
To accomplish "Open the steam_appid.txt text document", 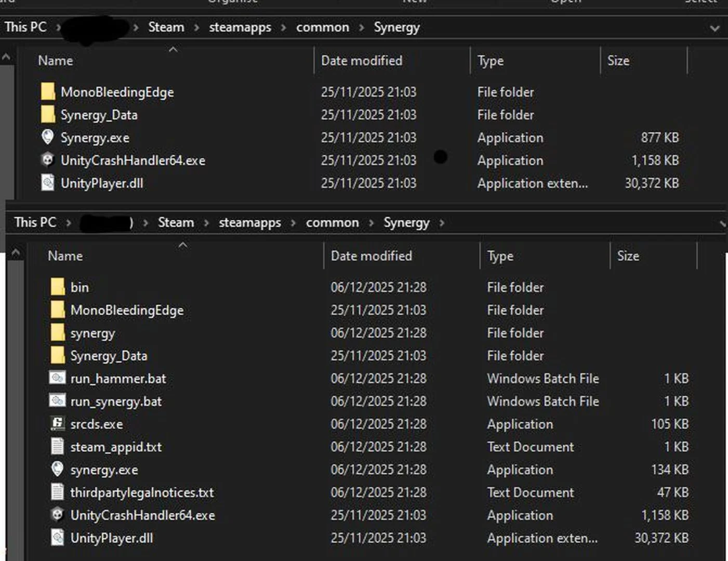I will 116,447.
